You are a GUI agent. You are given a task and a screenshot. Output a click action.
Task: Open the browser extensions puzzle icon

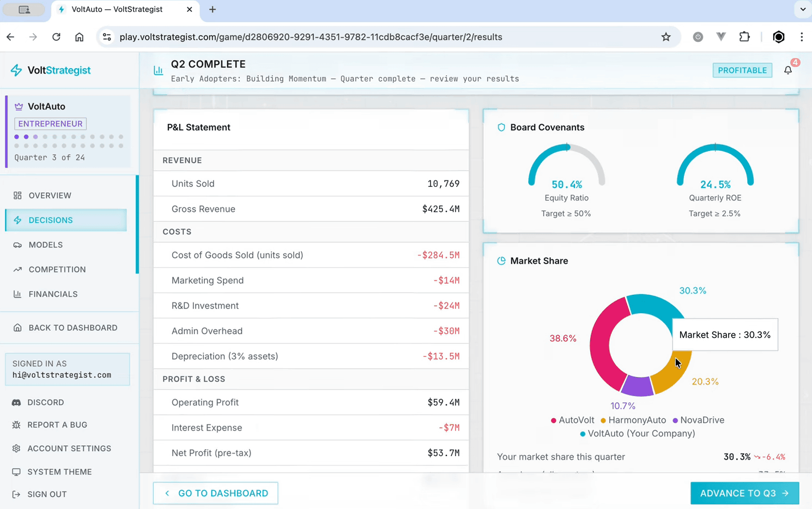coord(744,37)
